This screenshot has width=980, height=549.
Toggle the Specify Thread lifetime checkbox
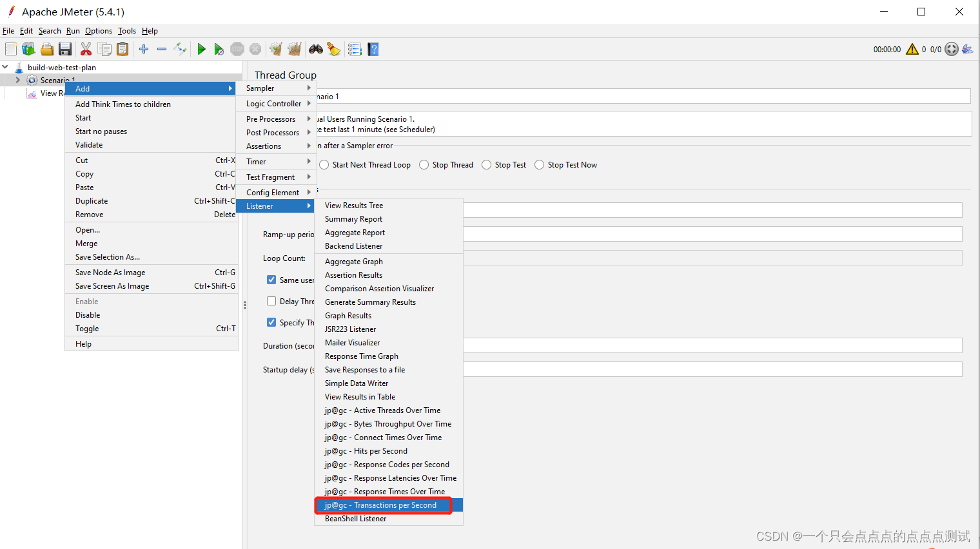tap(271, 322)
